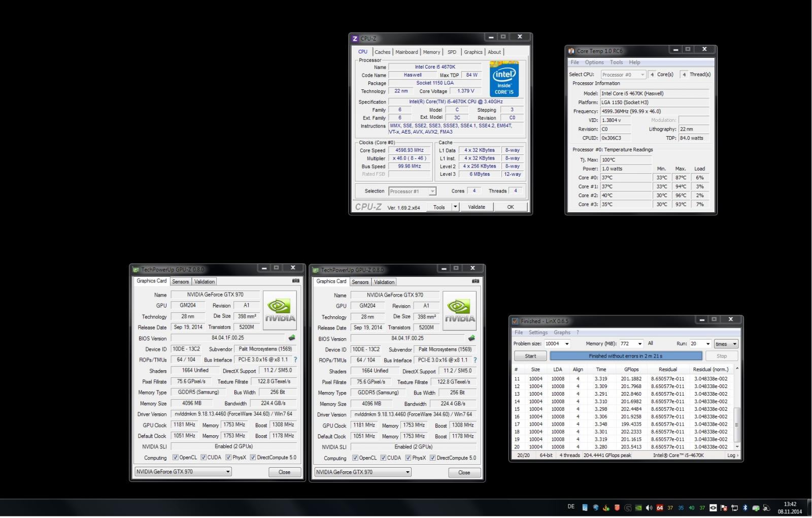Click GFlops column header in LinX
Screen dimensions: 812x518
click(x=631, y=369)
